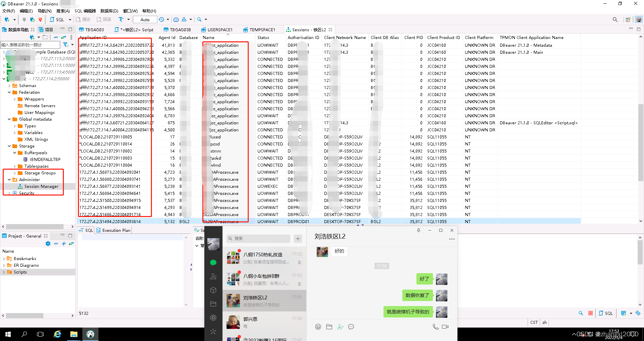Select Remote Servers in the tree

pos(40,106)
